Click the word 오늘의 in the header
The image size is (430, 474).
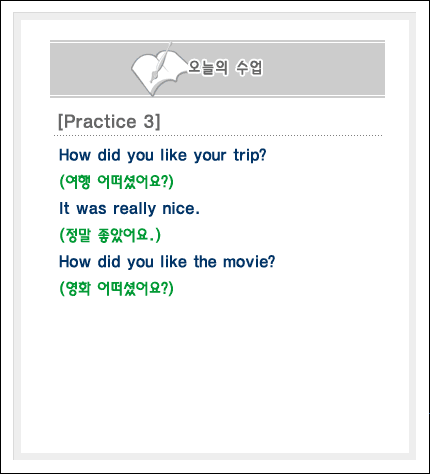(x=208, y=68)
